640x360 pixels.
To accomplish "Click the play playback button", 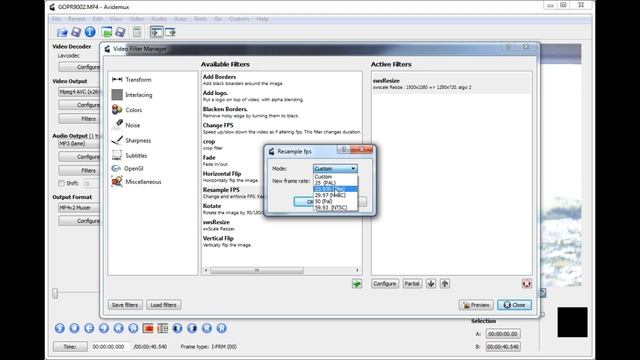I will [x=60, y=328].
